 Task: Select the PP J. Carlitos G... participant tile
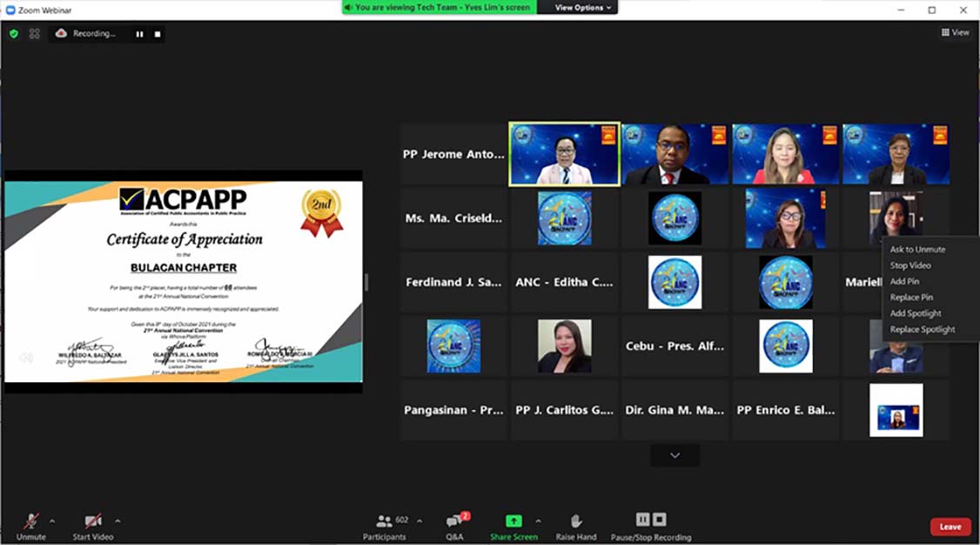564,410
